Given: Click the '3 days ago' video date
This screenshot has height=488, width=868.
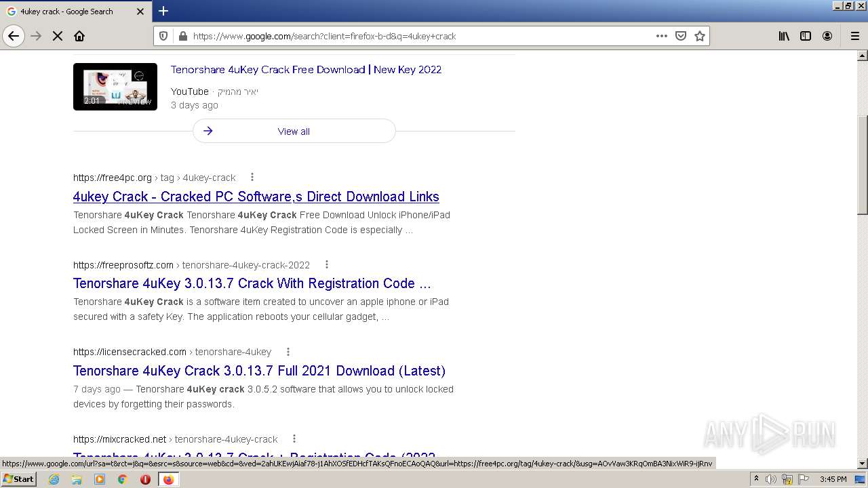Looking at the screenshot, I should [194, 105].
